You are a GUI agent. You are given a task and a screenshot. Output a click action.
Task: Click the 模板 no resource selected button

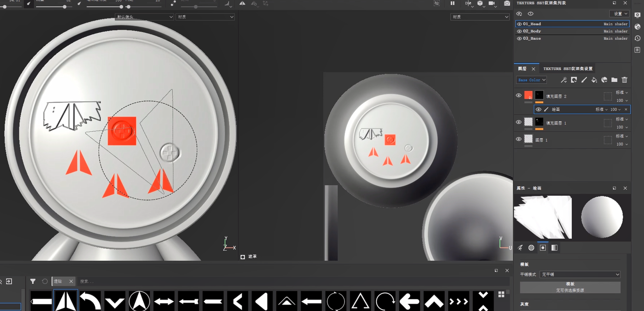pyautogui.click(x=570, y=287)
